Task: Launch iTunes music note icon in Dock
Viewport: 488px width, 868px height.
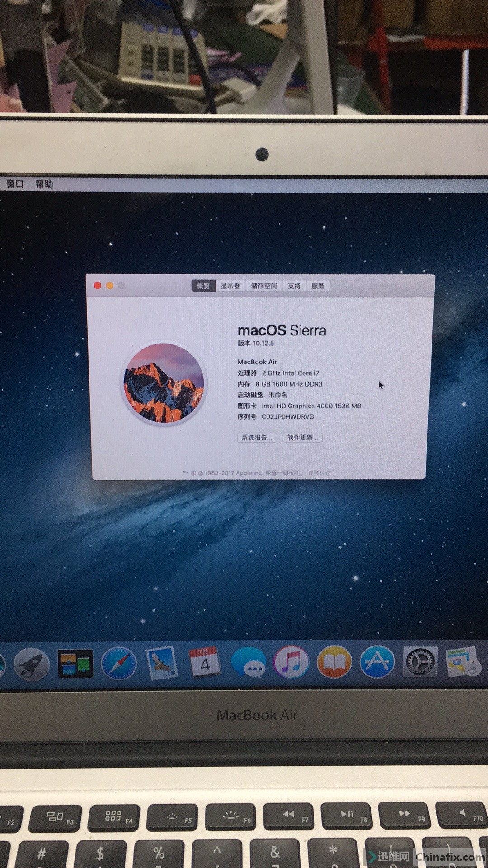Action: click(291, 662)
